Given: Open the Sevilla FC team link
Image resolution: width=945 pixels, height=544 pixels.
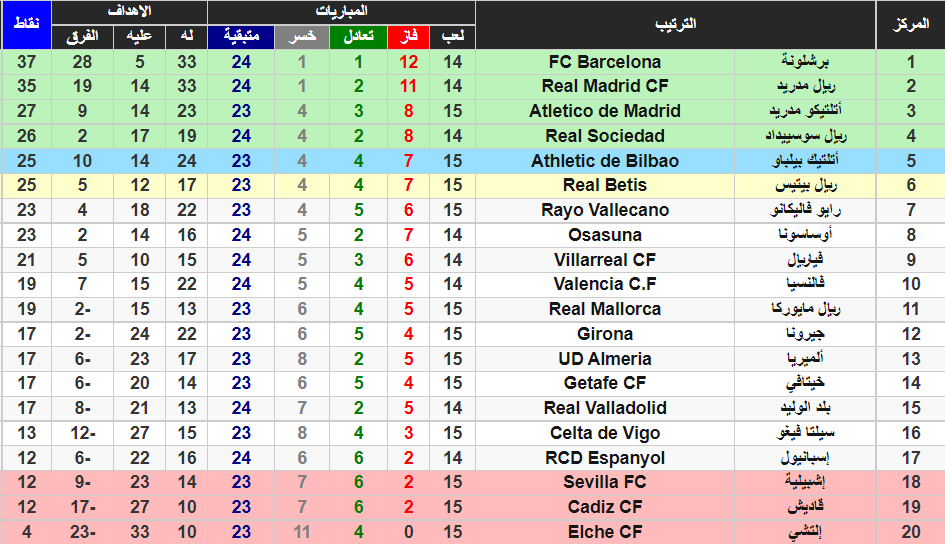Looking at the screenshot, I should [x=604, y=482].
